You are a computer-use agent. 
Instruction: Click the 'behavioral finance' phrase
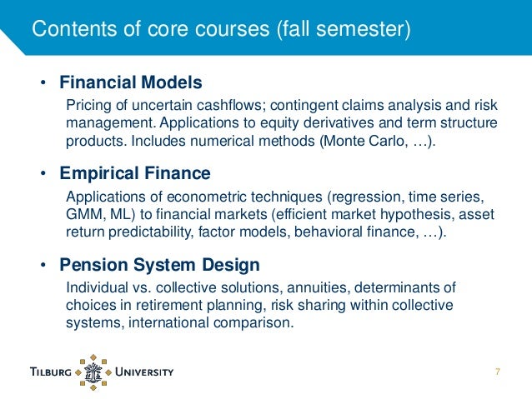point(354,232)
